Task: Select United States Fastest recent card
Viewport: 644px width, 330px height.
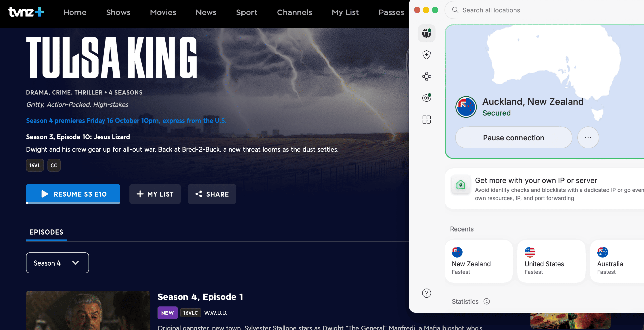Action: 551,261
